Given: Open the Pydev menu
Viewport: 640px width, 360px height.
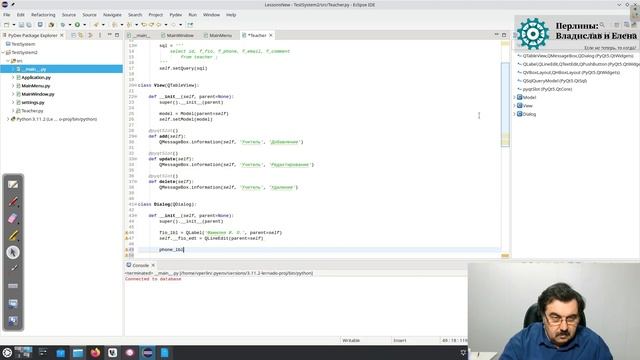Looking at the screenshot, I should point(176,15).
